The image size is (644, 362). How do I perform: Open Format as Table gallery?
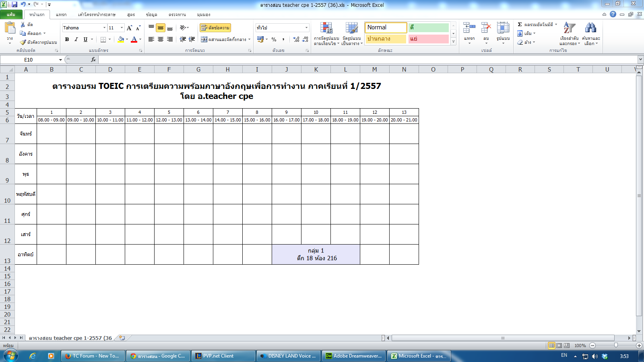click(352, 33)
